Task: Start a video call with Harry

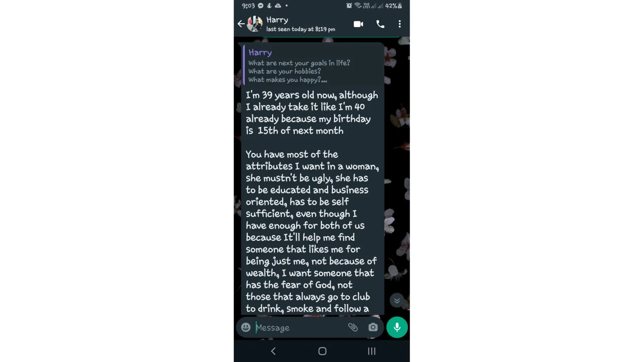Action: point(358,24)
